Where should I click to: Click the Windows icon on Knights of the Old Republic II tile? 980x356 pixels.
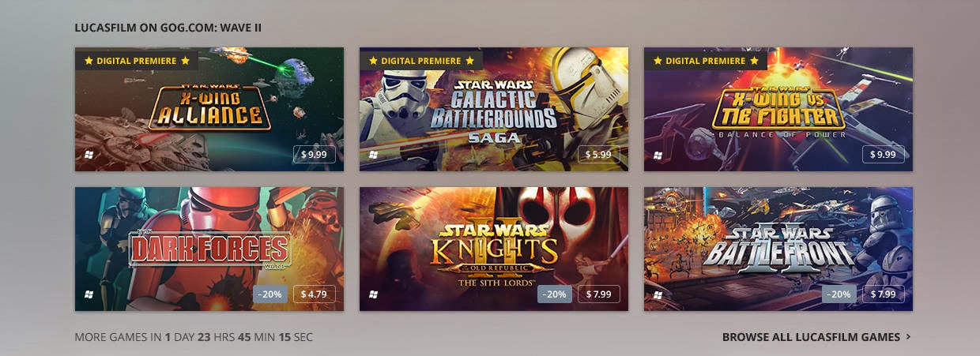pyautogui.click(x=374, y=294)
